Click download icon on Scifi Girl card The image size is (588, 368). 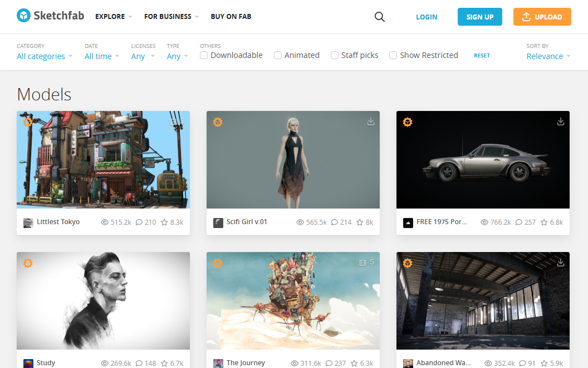click(x=371, y=122)
